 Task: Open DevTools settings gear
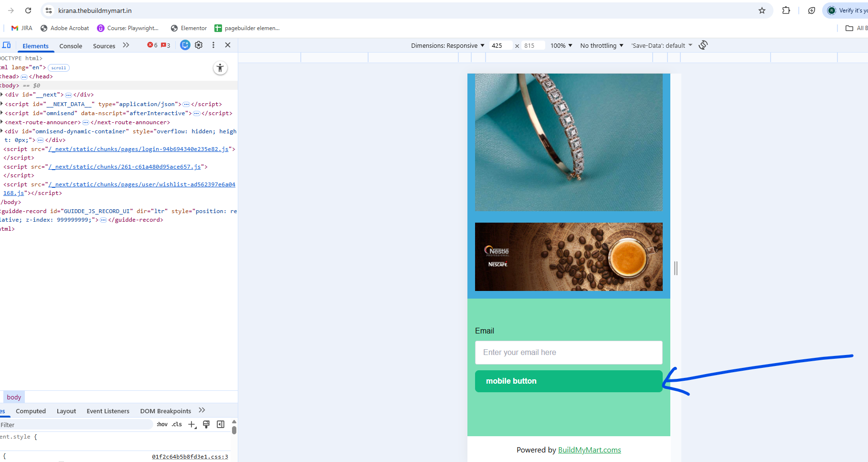[199, 45]
